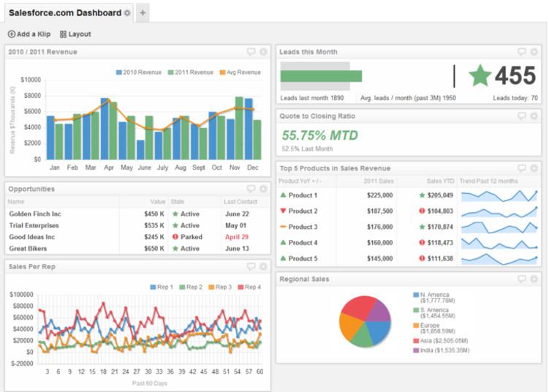Click 52.5% Last Month text
549x392 pixels.
click(307, 149)
